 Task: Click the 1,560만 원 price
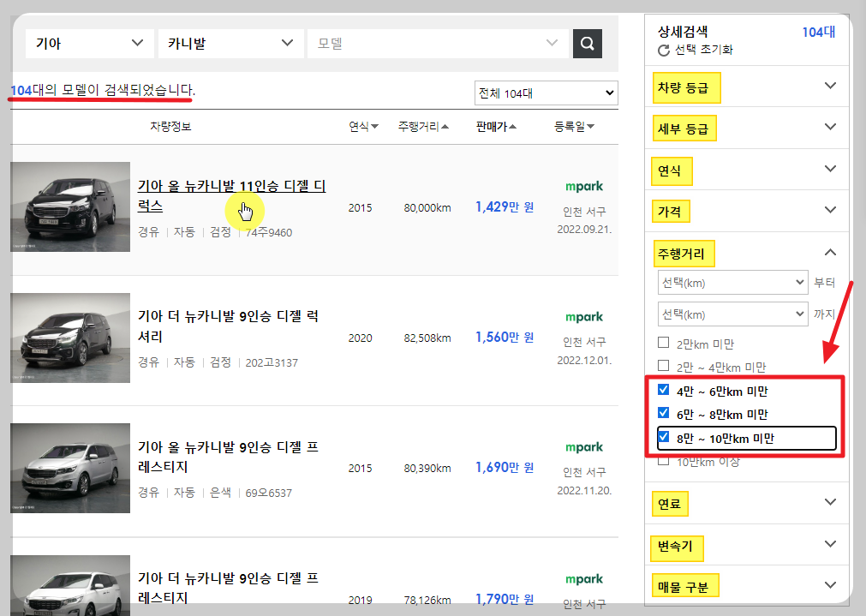505,337
